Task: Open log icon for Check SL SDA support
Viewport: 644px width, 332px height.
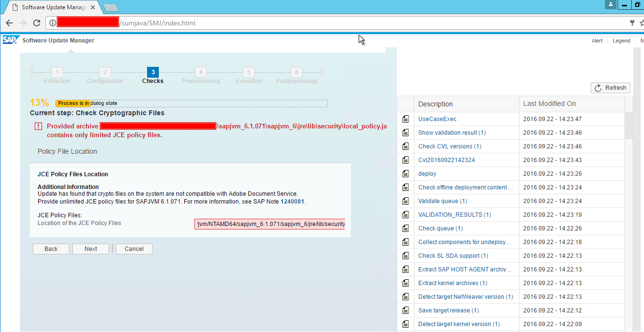Action: [406, 256]
